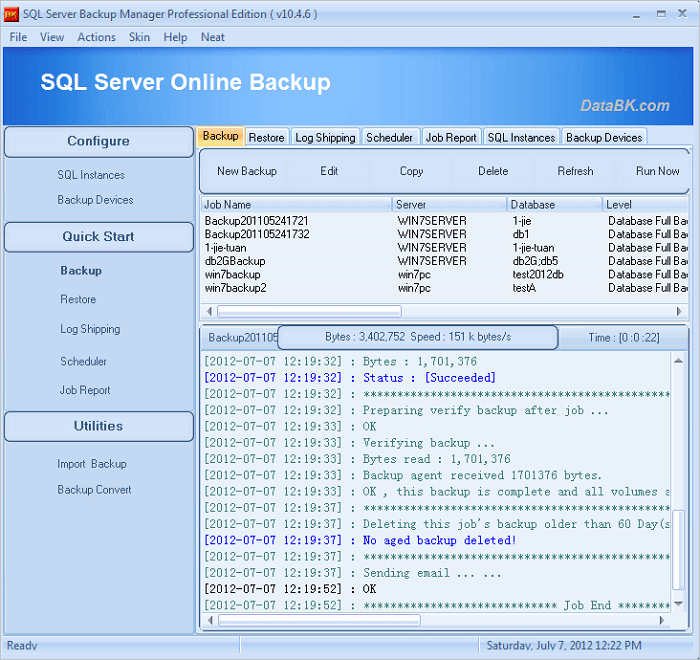Open the Skin menu

139,37
